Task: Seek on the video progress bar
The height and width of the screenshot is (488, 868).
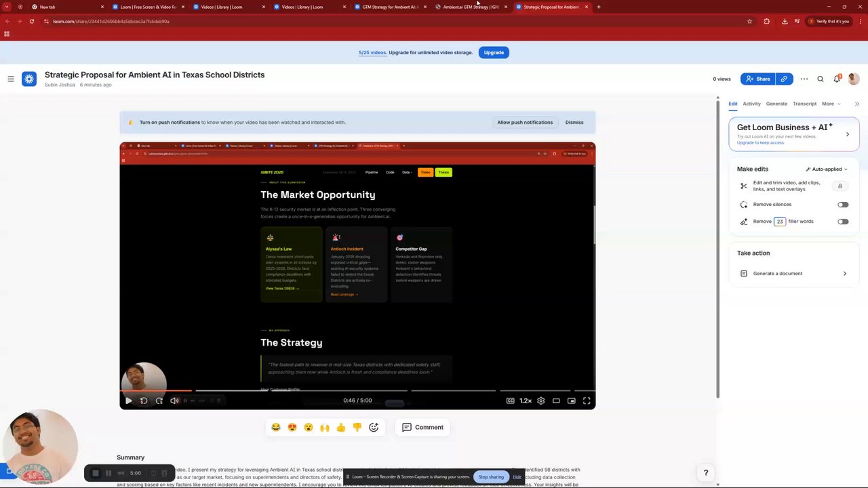Action: [x=357, y=390]
